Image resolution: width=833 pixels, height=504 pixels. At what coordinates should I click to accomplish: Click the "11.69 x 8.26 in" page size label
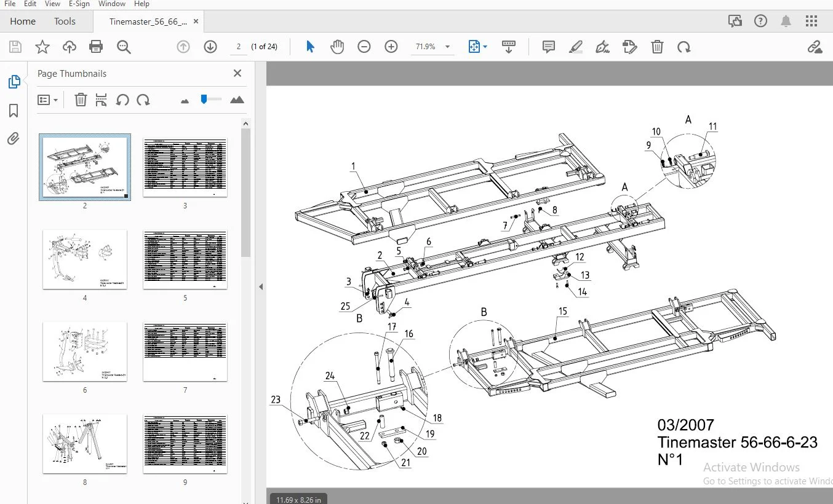tap(299, 499)
